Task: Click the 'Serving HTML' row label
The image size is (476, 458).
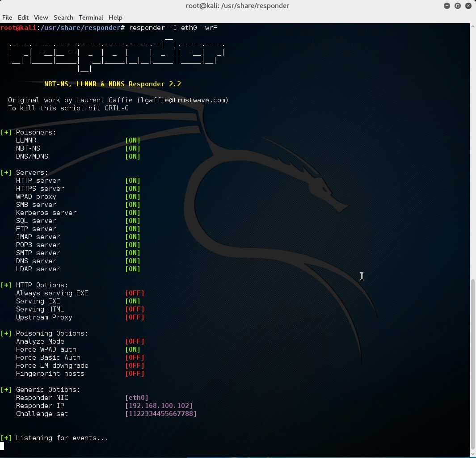Action: click(x=40, y=309)
